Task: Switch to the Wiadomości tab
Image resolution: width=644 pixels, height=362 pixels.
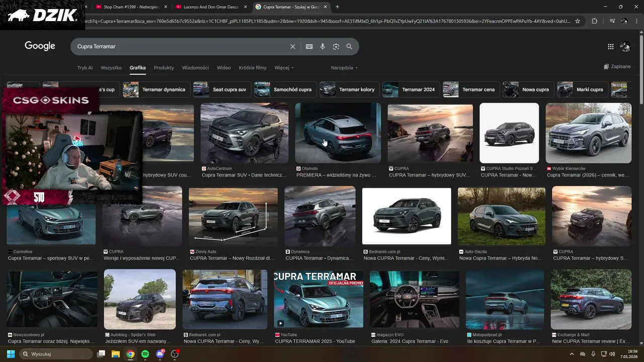Action: point(195,68)
